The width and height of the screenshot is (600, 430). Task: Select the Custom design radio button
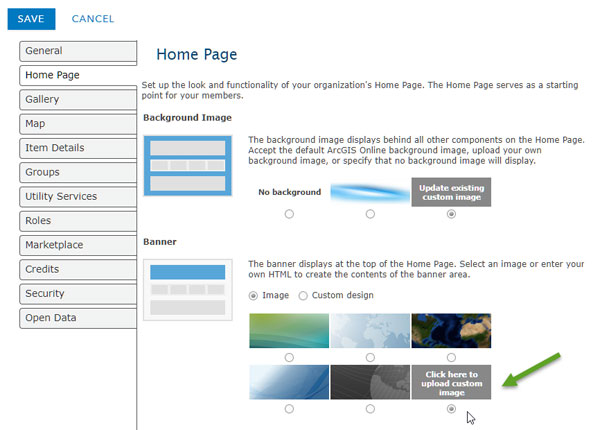pyautogui.click(x=303, y=296)
